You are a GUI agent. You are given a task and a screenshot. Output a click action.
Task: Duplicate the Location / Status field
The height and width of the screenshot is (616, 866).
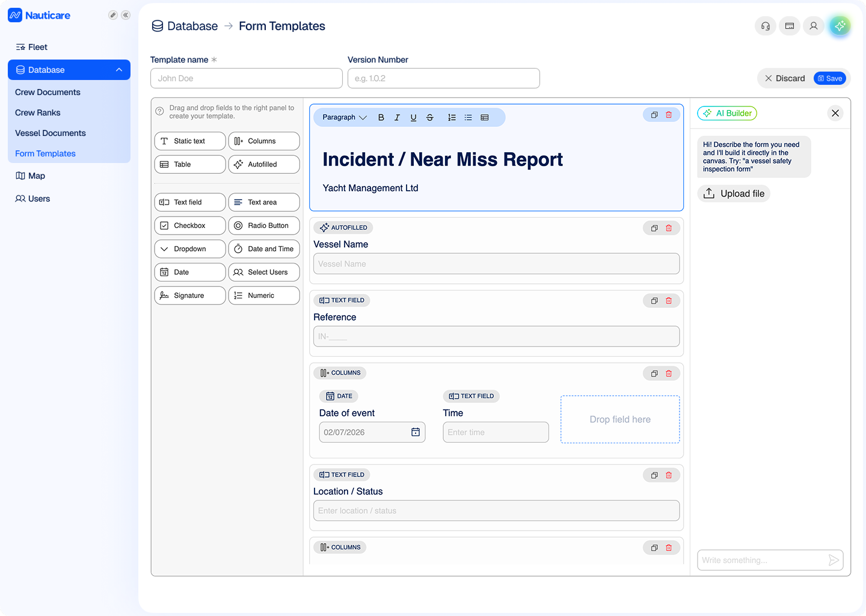654,475
